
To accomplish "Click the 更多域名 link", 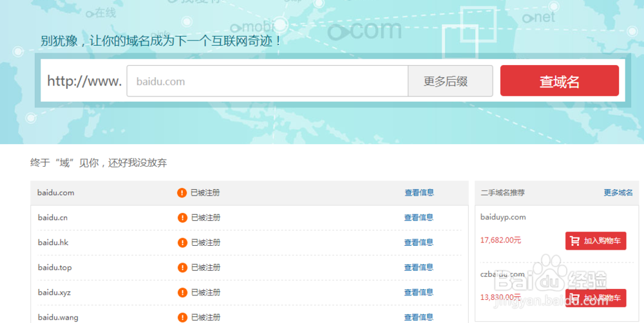I will pyautogui.click(x=618, y=192).
